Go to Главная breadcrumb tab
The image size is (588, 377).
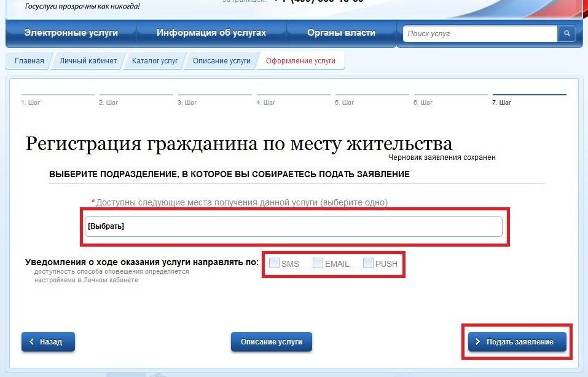pyautogui.click(x=29, y=61)
